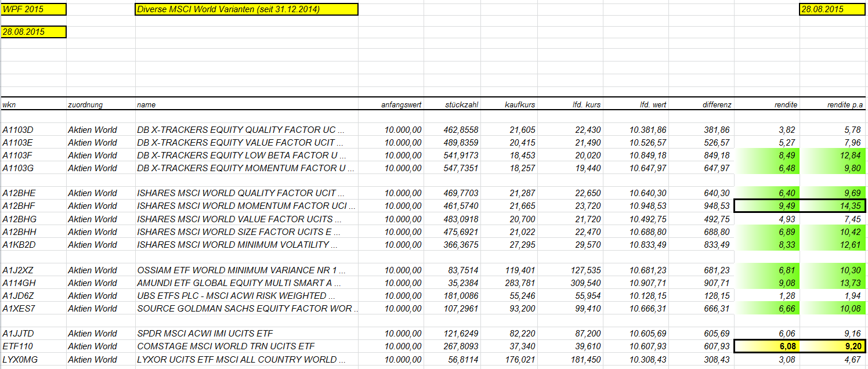Click OSSIAM ETF WORLD MINIMUM VARIANCE name cell
This screenshot has width=868, height=369.
click(247, 270)
